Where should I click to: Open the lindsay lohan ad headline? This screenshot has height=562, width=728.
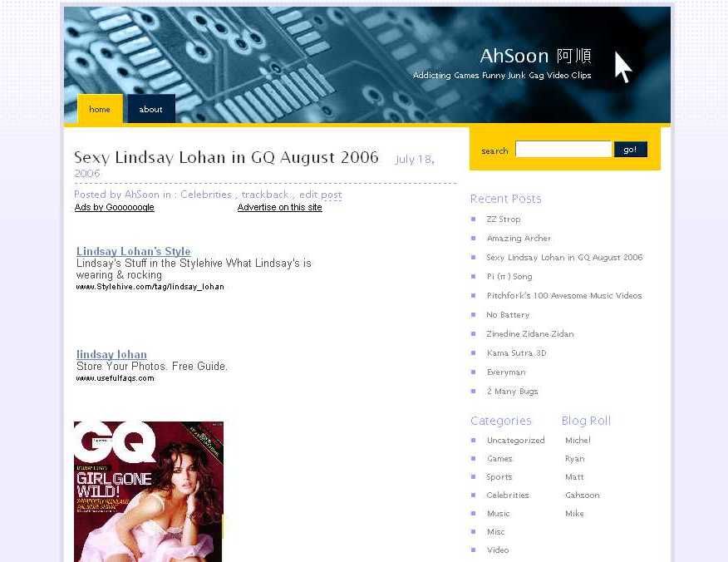click(x=111, y=354)
